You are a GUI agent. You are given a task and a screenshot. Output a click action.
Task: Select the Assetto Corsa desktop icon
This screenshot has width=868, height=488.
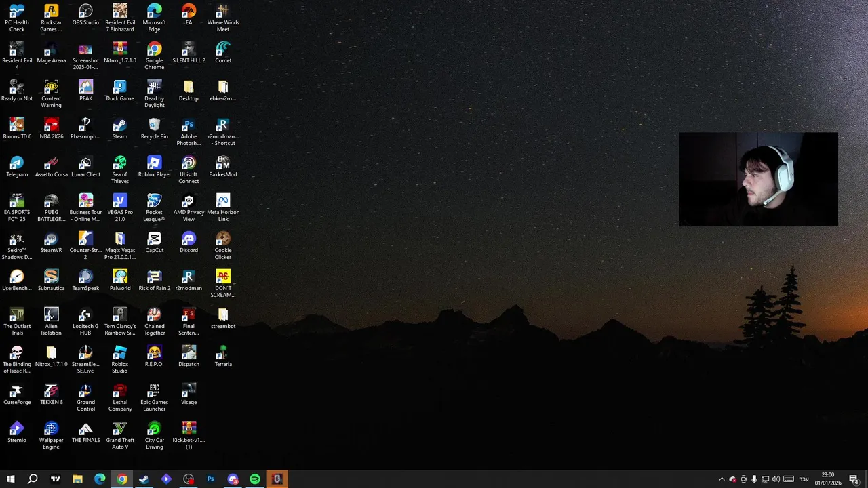pyautogui.click(x=51, y=167)
